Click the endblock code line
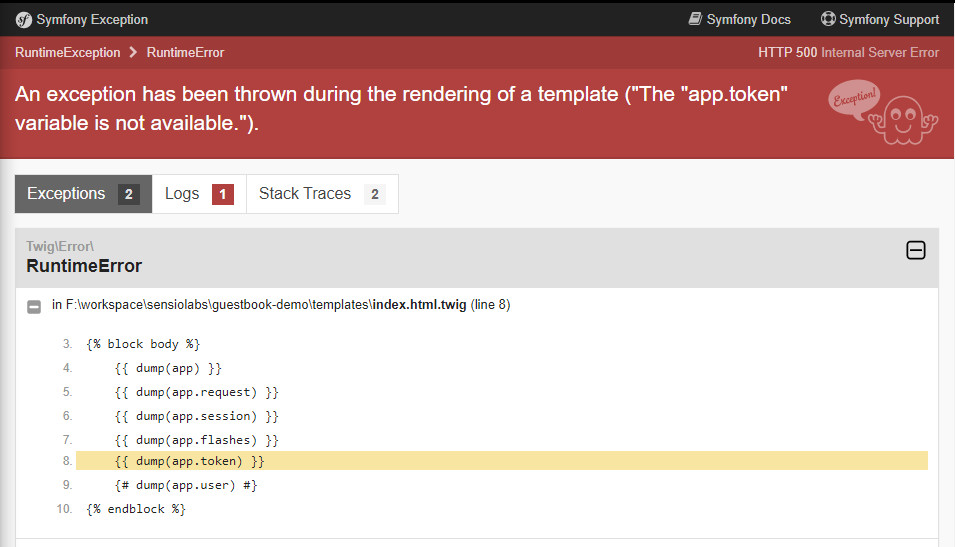Screen dimensions: 955x547 pos(136,509)
